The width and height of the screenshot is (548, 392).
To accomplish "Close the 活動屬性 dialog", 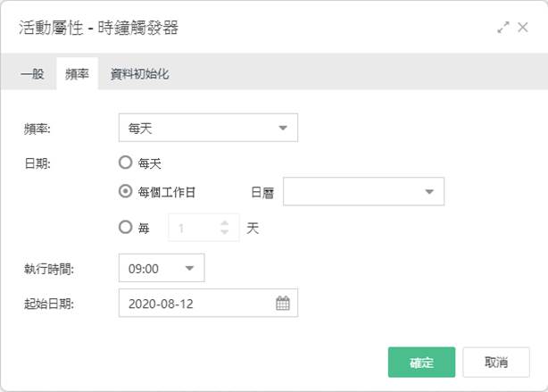I will 523,28.
